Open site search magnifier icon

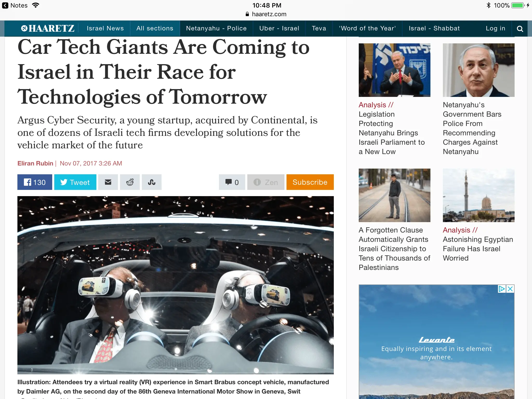(x=520, y=29)
